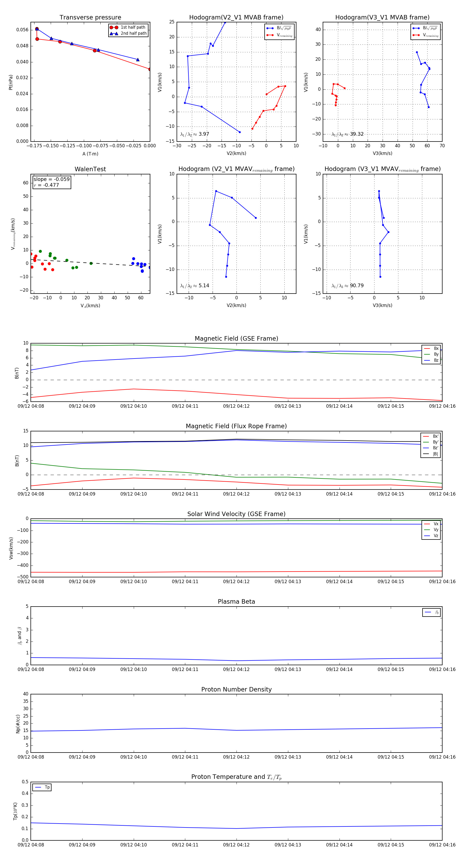The width and height of the screenshot is (473, 868).
Task: Click the 'By' legend entry in GSE panel
Action: pos(431,354)
